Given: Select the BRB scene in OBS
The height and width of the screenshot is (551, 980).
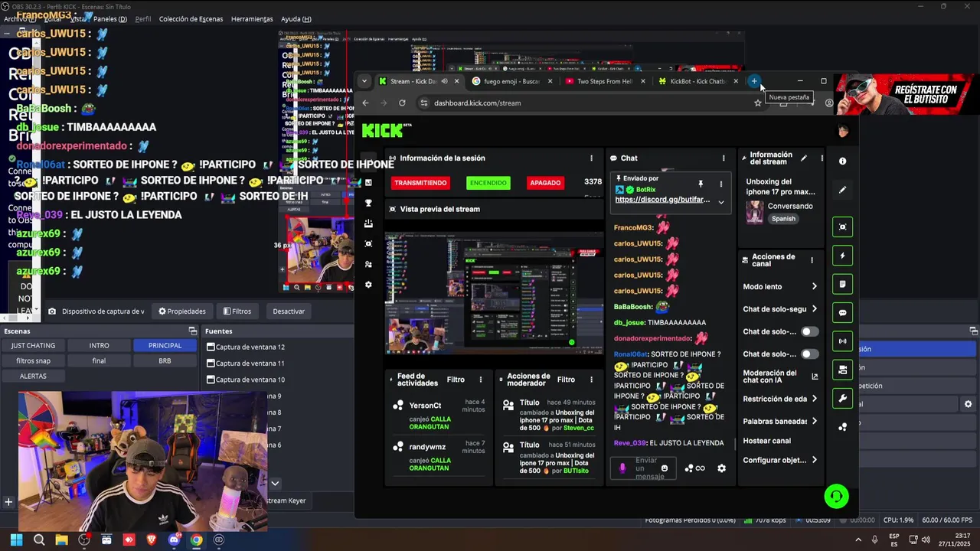Looking at the screenshot, I should 165,360.
